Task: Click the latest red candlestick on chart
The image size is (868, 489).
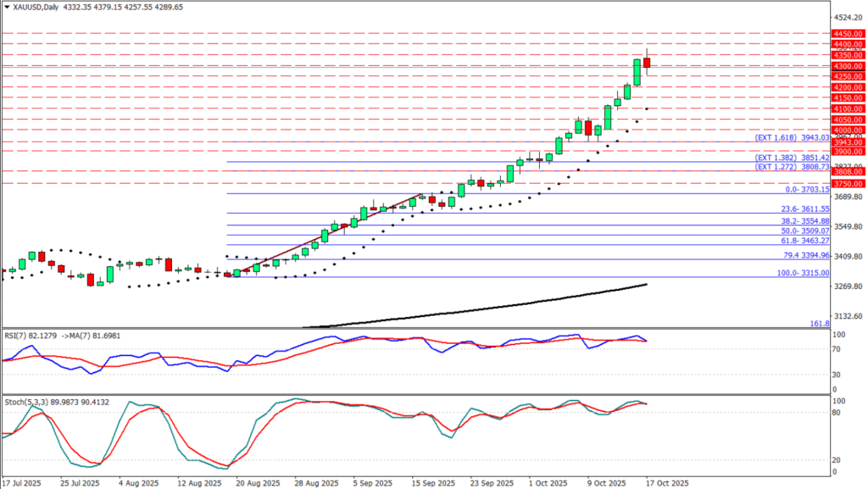Action: 647,62
